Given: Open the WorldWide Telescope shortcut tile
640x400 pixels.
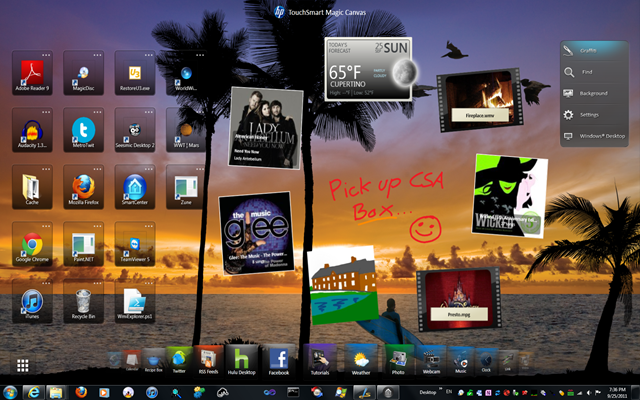Looking at the screenshot, I should pos(186,73).
